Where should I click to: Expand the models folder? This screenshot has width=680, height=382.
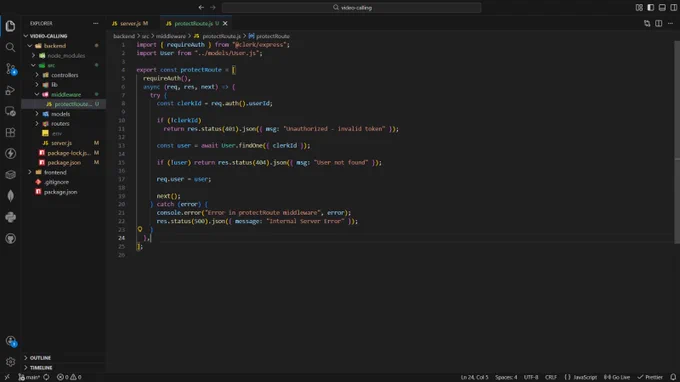37,114
